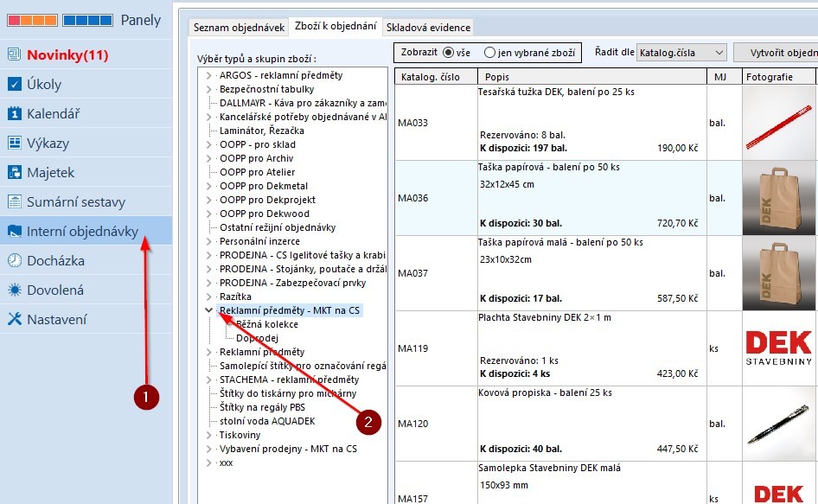Select the xxx tree item
Image resolution: width=818 pixels, height=504 pixels.
pos(226,463)
